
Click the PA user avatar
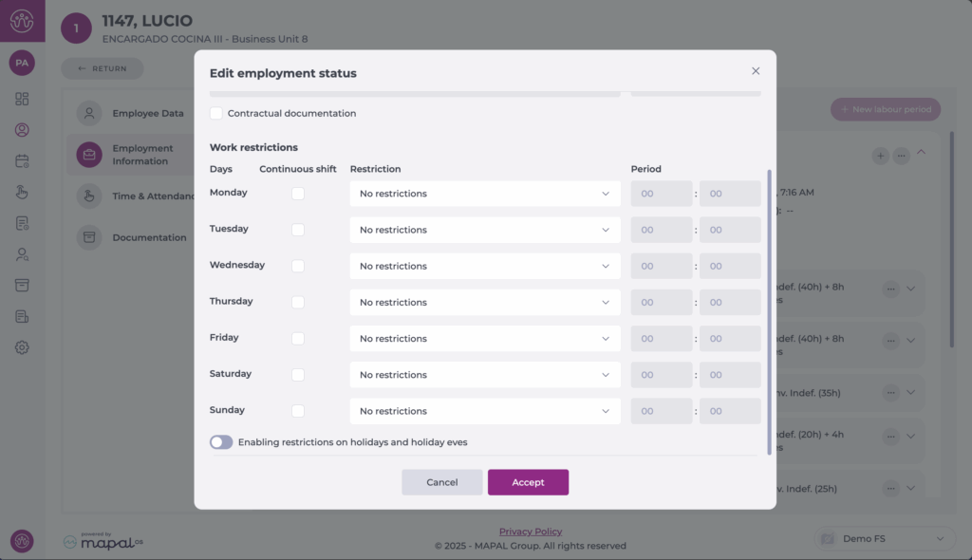[22, 63]
